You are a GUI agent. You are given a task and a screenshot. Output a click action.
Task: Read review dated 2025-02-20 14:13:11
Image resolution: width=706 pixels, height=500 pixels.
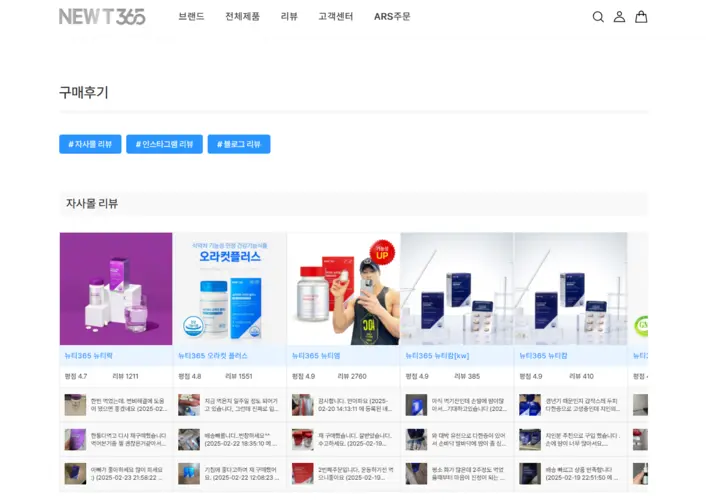pos(356,405)
